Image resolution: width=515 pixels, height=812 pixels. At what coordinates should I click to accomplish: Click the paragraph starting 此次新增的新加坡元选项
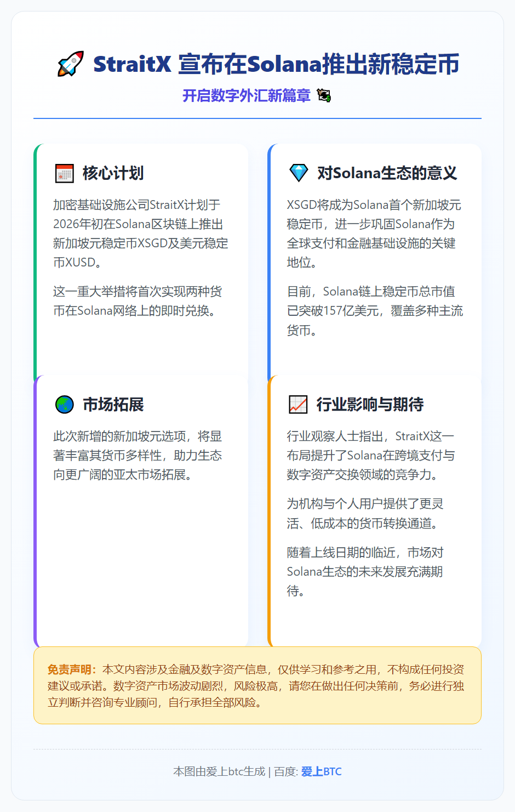point(138,456)
